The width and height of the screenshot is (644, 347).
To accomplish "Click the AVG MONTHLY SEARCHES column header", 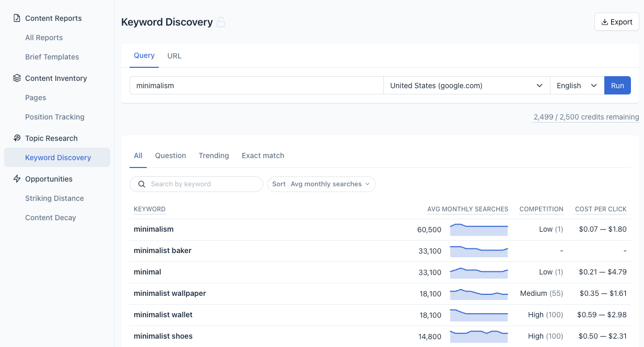I will pos(467,209).
